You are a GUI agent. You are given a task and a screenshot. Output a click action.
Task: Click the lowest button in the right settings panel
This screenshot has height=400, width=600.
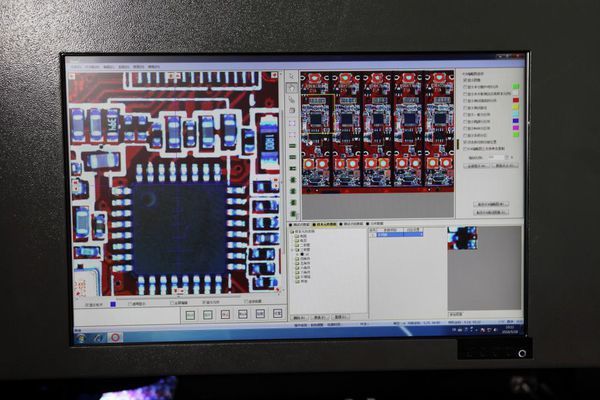click(x=491, y=212)
